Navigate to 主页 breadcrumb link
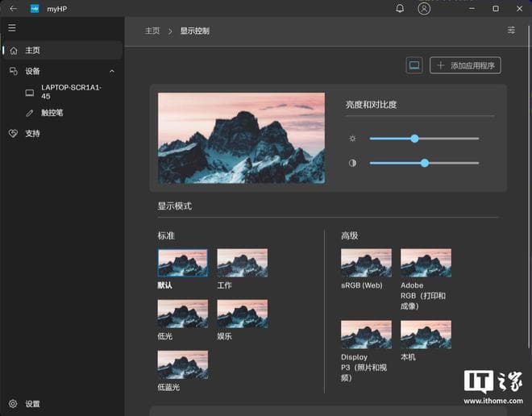 (x=152, y=31)
